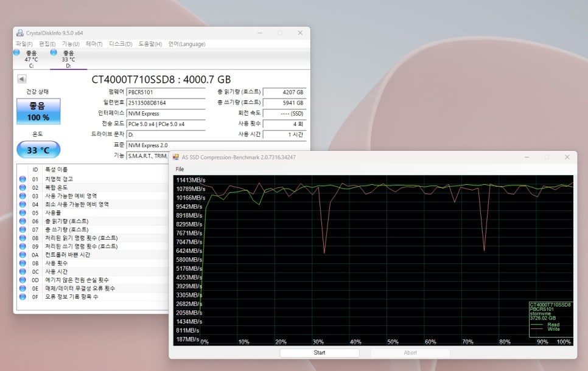Click the CT4000T710SSD8 : 4000.7 GB title

point(161,80)
